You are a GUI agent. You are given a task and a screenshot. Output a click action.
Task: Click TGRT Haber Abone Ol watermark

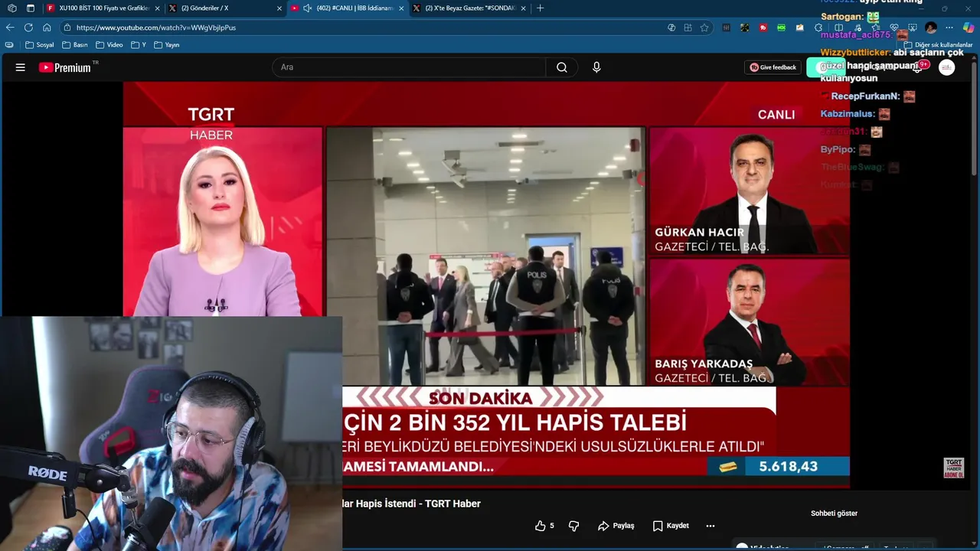(x=953, y=468)
